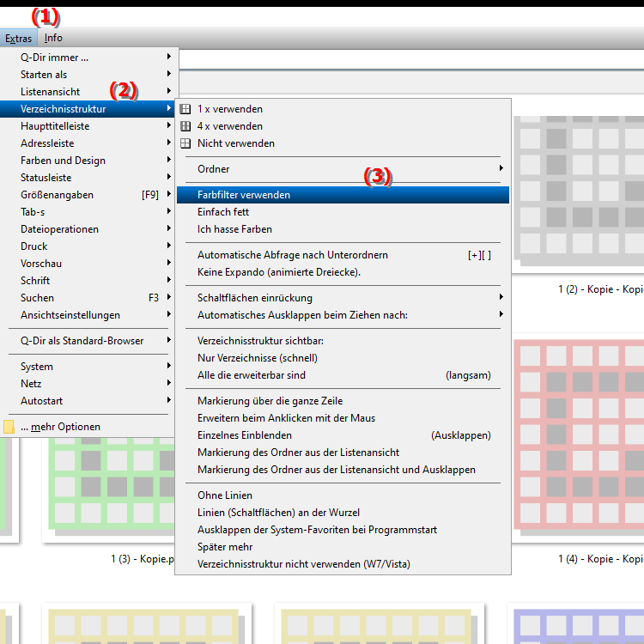Select gray grid thumbnail '1 (2) - Kopie'

pyautogui.click(x=578, y=191)
